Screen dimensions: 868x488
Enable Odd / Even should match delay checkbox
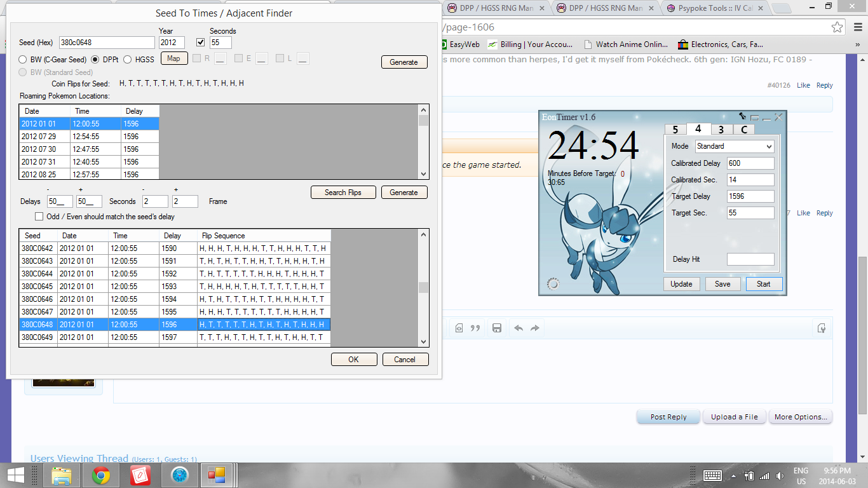tap(39, 217)
